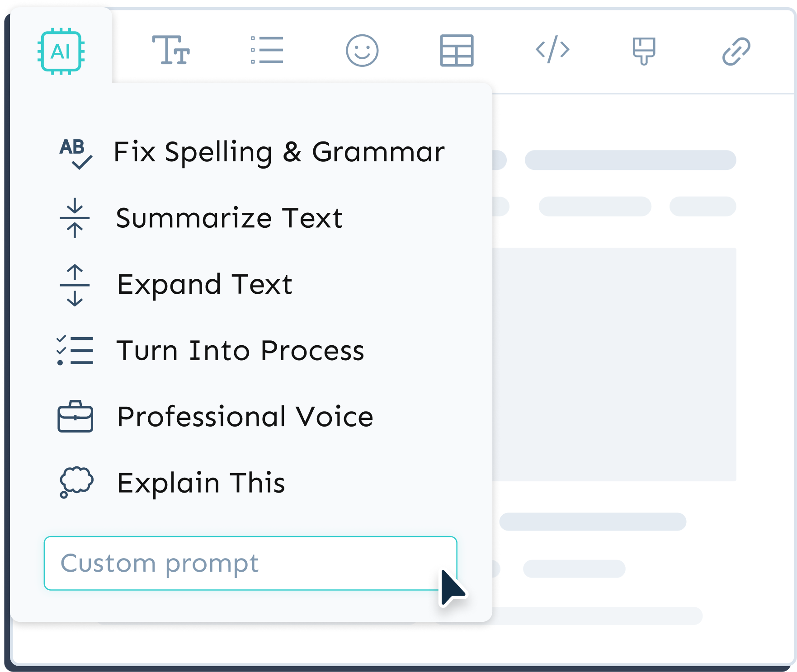This screenshot has height=672, width=797.
Task: Select the bulleted list icon
Action: 267,50
